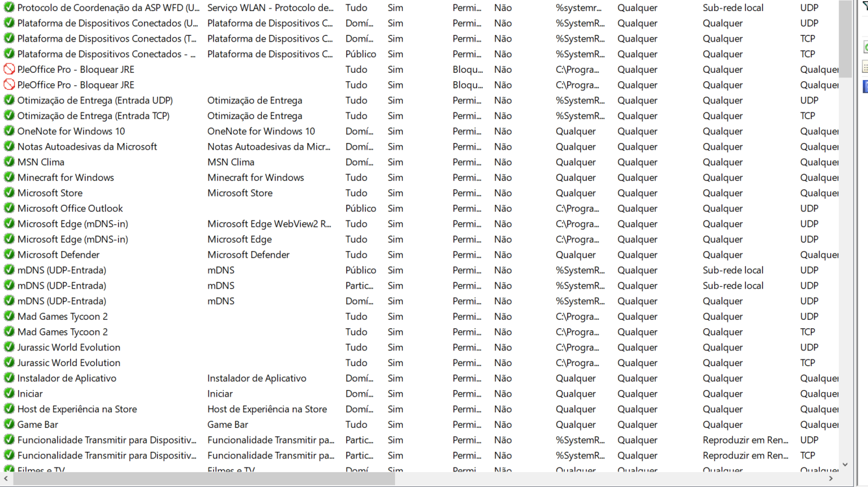Click check icon of mDNS (UDP-Entrada) Partic... profile rule

point(9,285)
